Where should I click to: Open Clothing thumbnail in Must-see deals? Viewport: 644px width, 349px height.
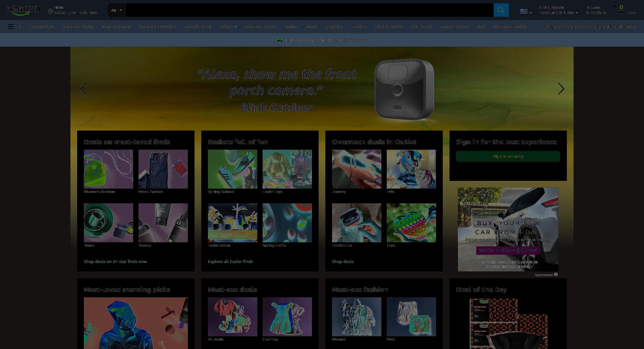(287, 317)
